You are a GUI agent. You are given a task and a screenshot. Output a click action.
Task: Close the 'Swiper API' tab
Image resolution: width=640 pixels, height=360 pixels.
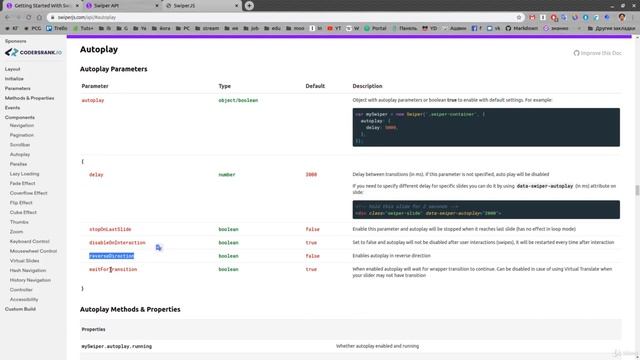[156, 6]
